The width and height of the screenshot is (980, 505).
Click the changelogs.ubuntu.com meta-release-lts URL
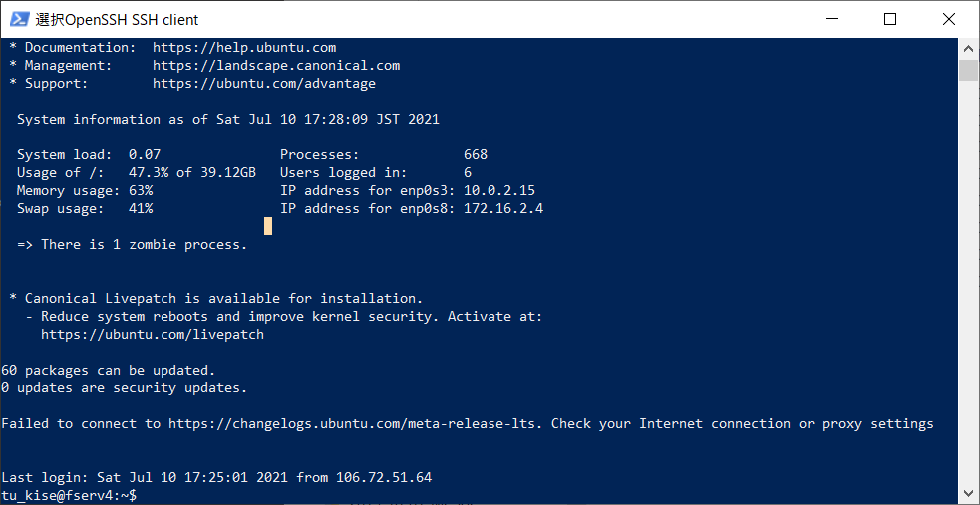(x=356, y=424)
